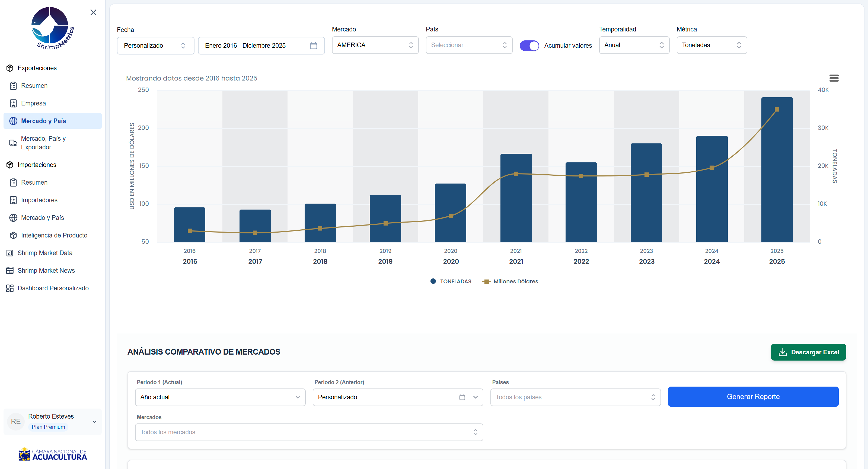This screenshot has width=868, height=469.
Task: Click the 2020 line marker on the chart
Action: (x=451, y=216)
